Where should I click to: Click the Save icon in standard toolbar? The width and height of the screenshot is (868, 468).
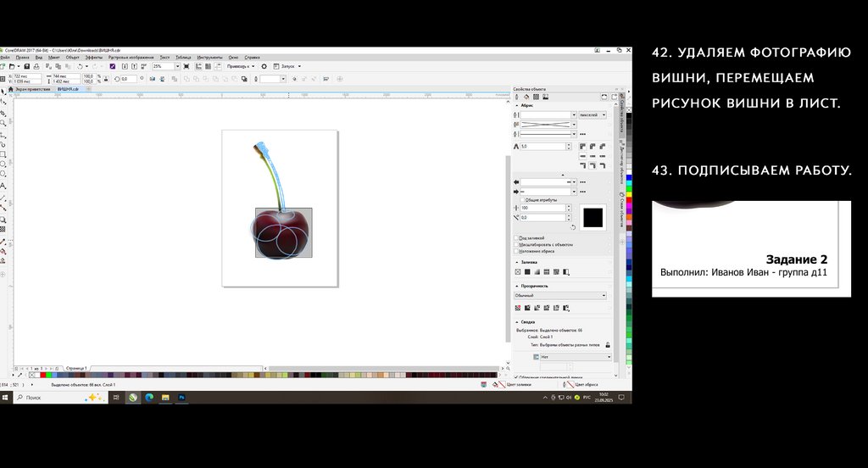coord(26,66)
